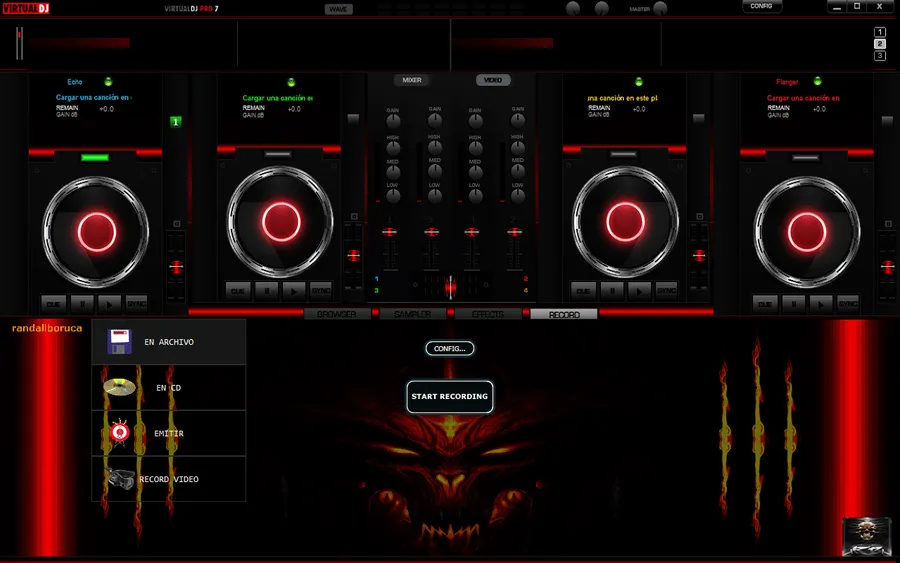Click the MASTER volume knob

pos(660,9)
